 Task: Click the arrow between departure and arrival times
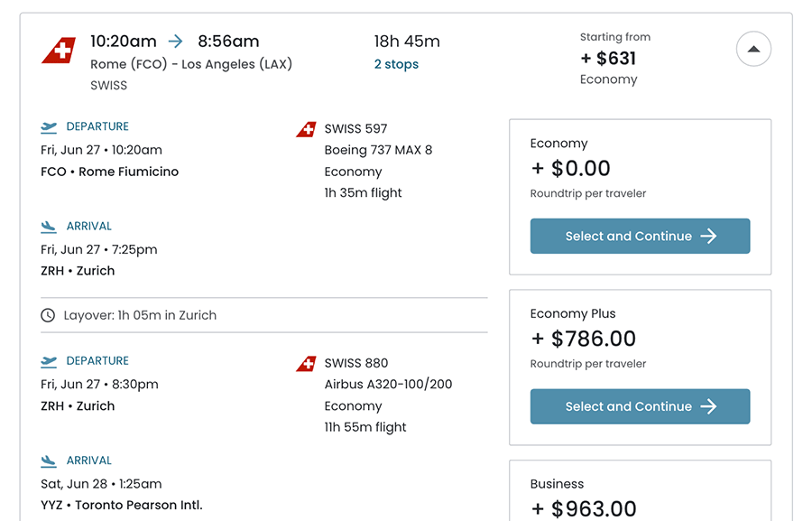176,42
